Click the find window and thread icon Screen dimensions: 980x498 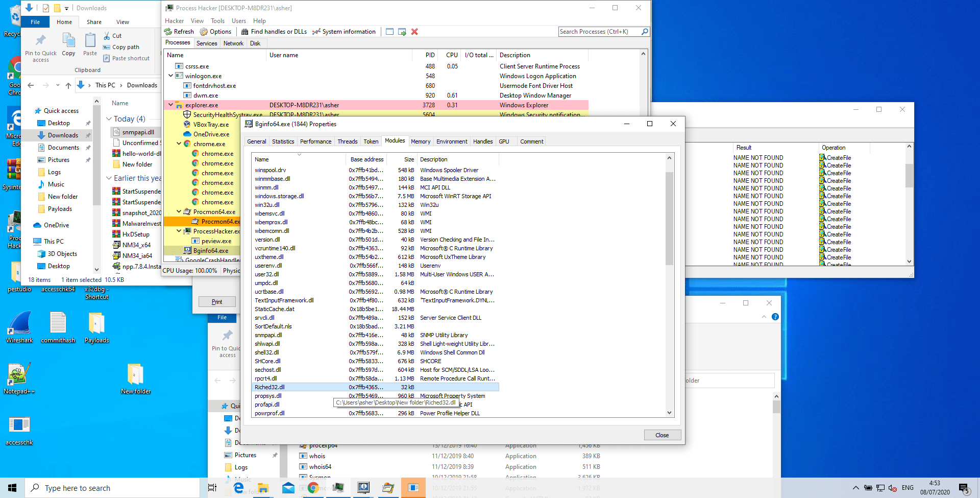(402, 32)
